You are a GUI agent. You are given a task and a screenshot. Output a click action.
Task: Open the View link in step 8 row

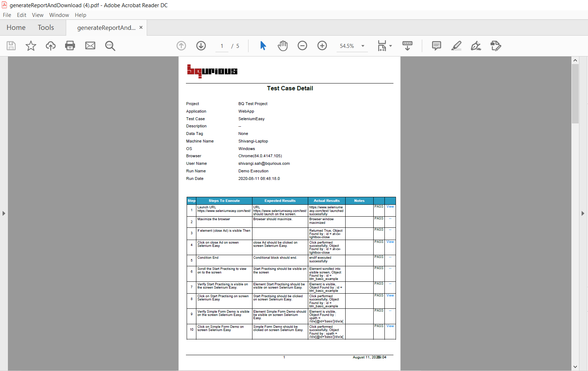[390, 295]
